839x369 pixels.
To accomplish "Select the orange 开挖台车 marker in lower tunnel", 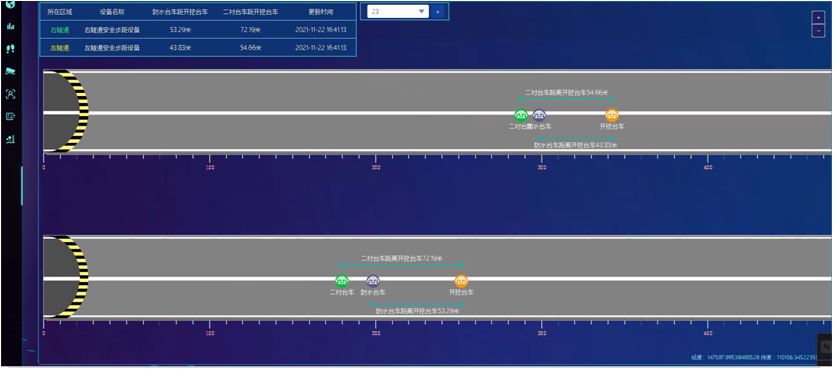I will pyautogui.click(x=461, y=281).
